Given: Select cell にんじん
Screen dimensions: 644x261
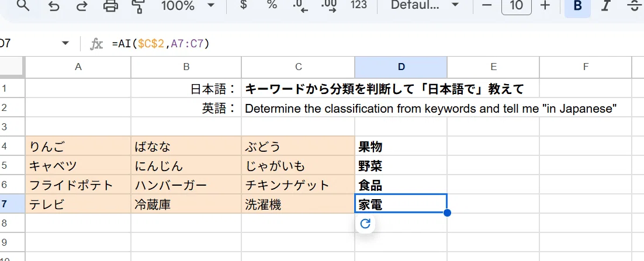Looking at the screenshot, I should coord(186,165).
